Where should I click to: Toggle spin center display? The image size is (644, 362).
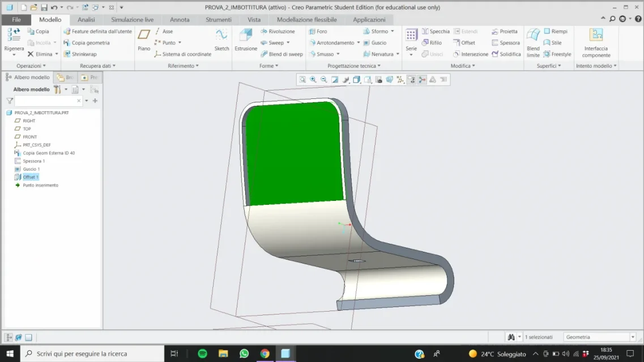pyautogui.click(x=422, y=80)
